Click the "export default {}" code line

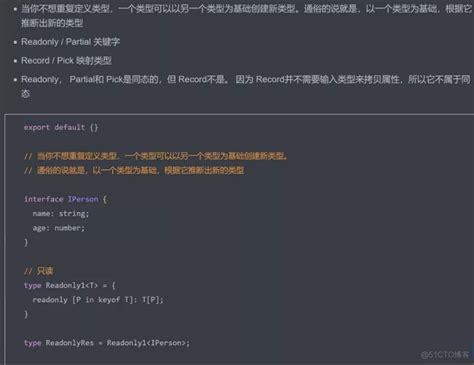[61, 127]
